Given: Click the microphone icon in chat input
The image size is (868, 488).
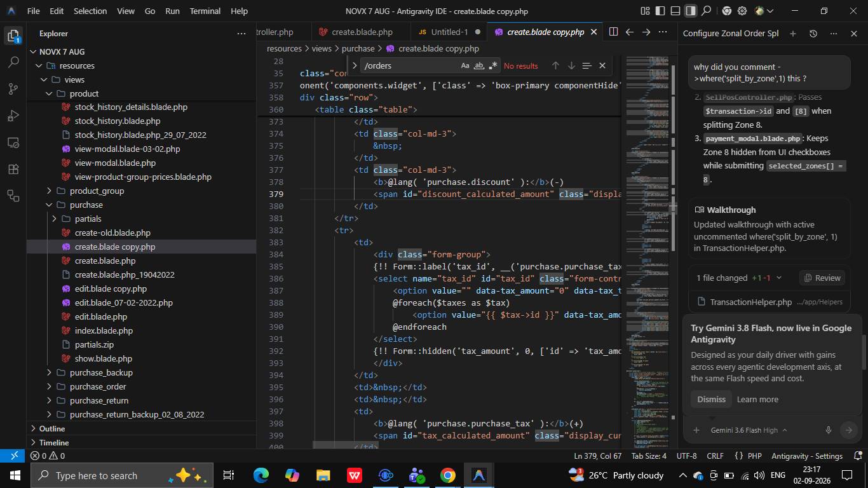Looking at the screenshot, I should (x=828, y=430).
